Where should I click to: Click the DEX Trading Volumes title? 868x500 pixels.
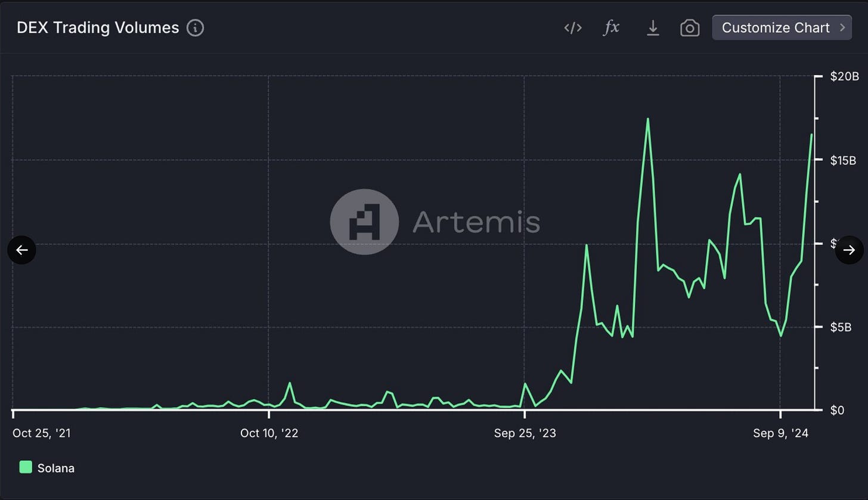(x=98, y=28)
